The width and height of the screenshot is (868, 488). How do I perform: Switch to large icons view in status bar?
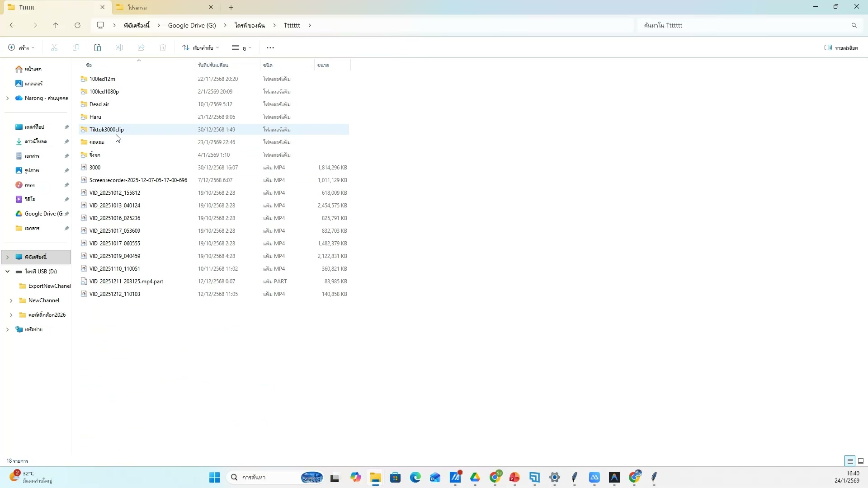[x=861, y=461]
